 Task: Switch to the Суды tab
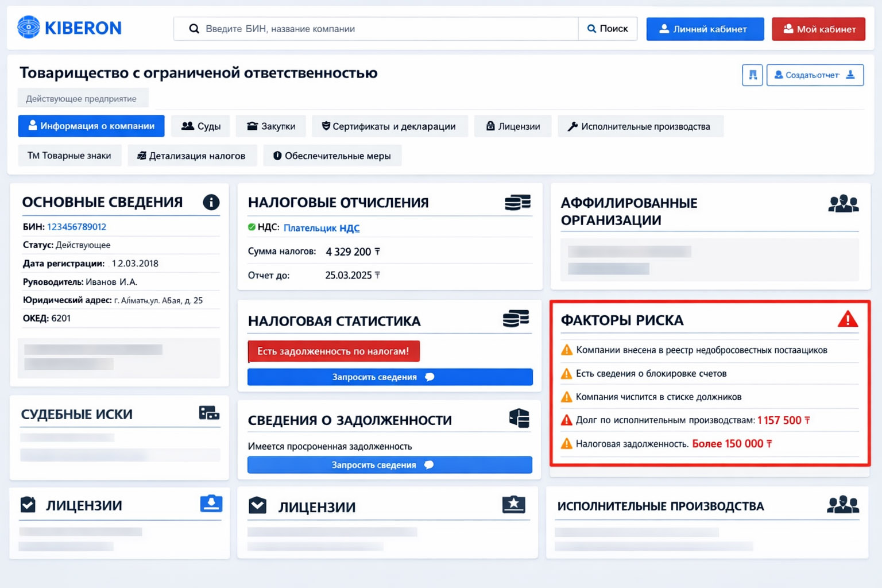[x=200, y=126]
